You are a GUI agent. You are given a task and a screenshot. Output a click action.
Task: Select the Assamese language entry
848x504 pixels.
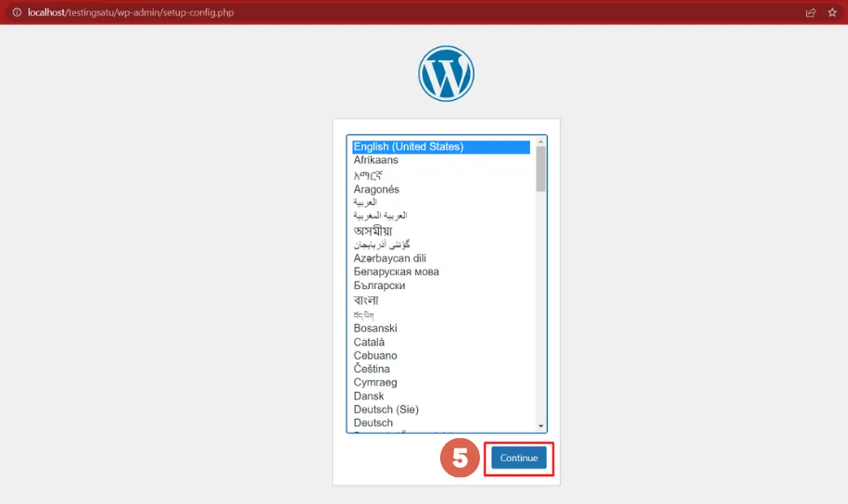(x=441, y=231)
